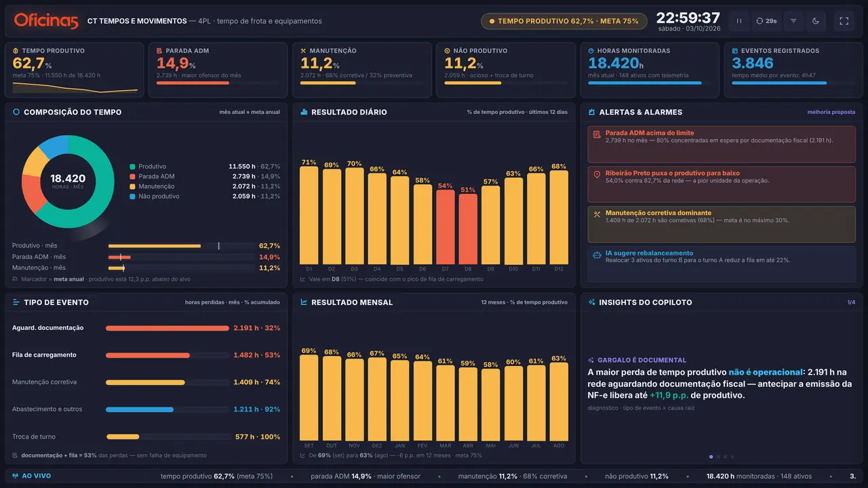868x488 pixels.
Task: Toggle dark mode with the moon icon
Action: tap(816, 21)
